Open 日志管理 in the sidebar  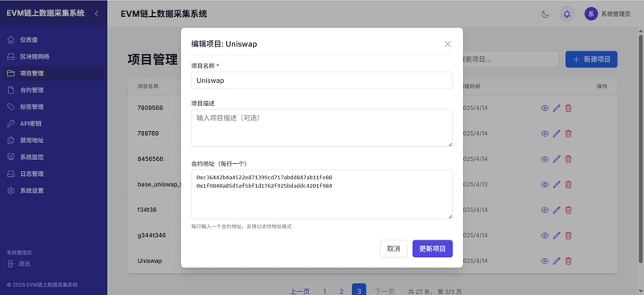pyautogui.click(x=53, y=174)
